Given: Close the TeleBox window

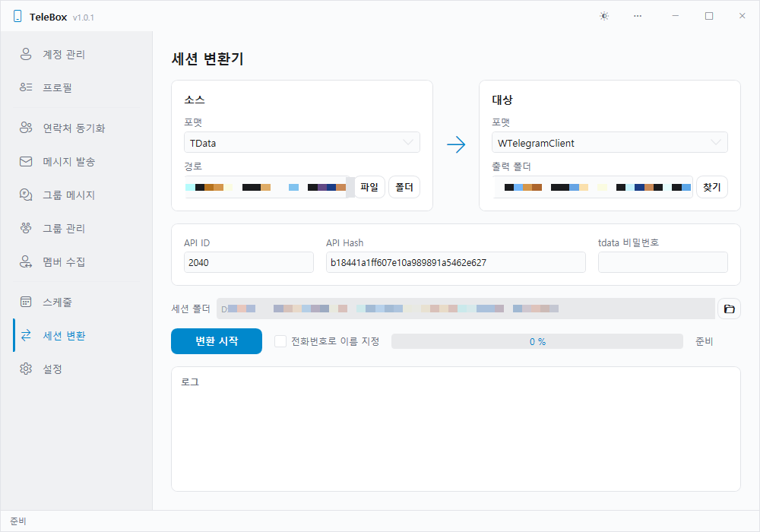Looking at the screenshot, I should click(742, 16).
